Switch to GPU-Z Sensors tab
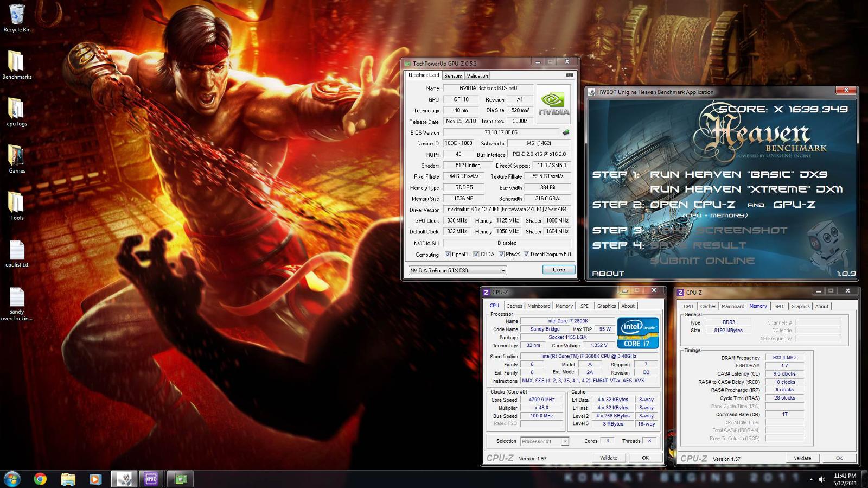Viewport: 868px width, 488px height. pyautogui.click(x=453, y=76)
